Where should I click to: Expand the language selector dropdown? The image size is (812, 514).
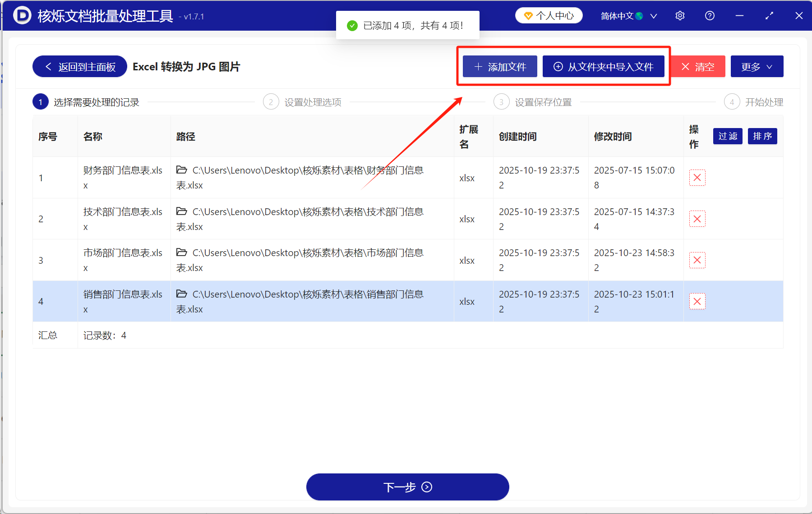653,15
